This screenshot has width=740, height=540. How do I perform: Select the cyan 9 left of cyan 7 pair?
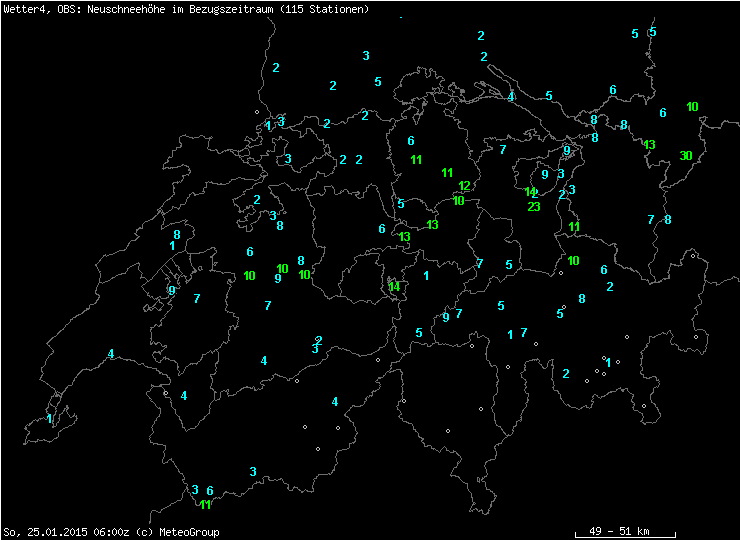point(446,318)
